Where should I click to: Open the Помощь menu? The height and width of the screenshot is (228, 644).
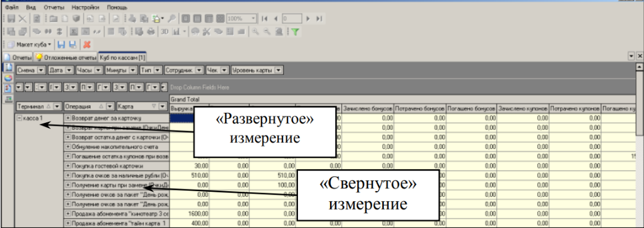click(117, 7)
